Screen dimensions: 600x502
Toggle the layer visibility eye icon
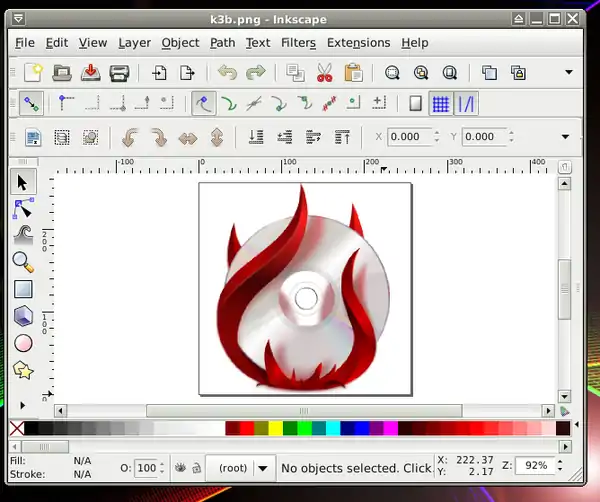(179, 467)
